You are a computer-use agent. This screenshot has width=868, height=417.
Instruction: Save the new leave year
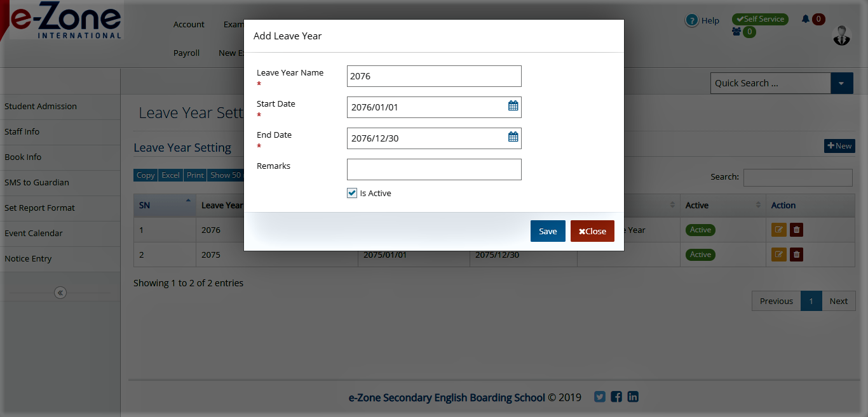tap(548, 231)
